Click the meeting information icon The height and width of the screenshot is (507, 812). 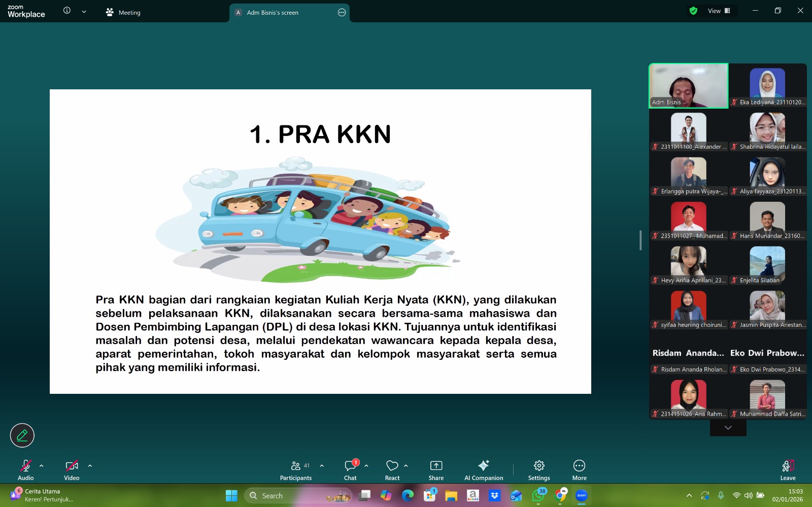point(66,10)
